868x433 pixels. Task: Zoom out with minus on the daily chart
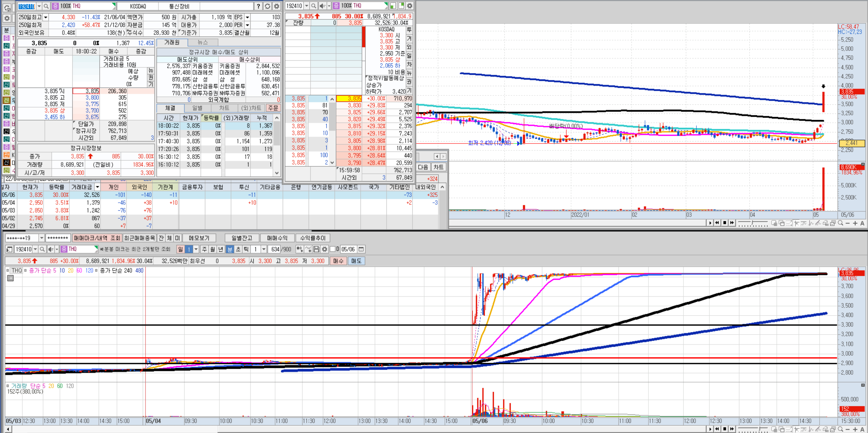click(848, 223)
